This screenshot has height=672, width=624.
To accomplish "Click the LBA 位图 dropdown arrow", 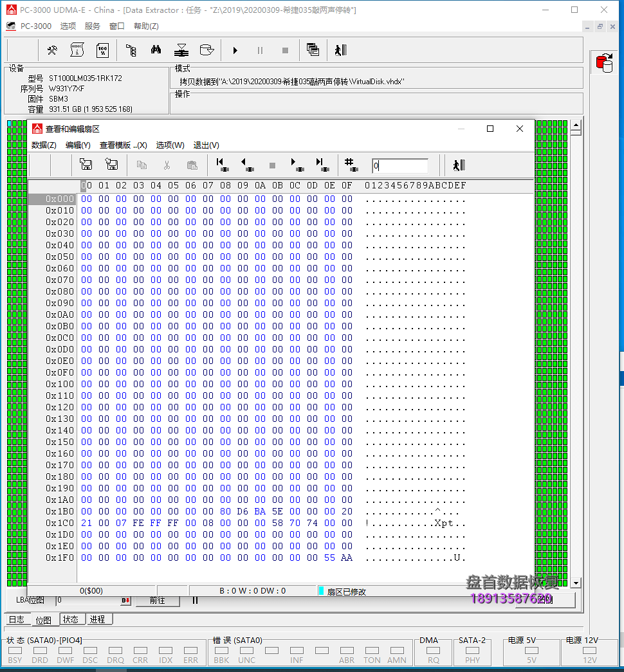I will (x=126, y=601).
